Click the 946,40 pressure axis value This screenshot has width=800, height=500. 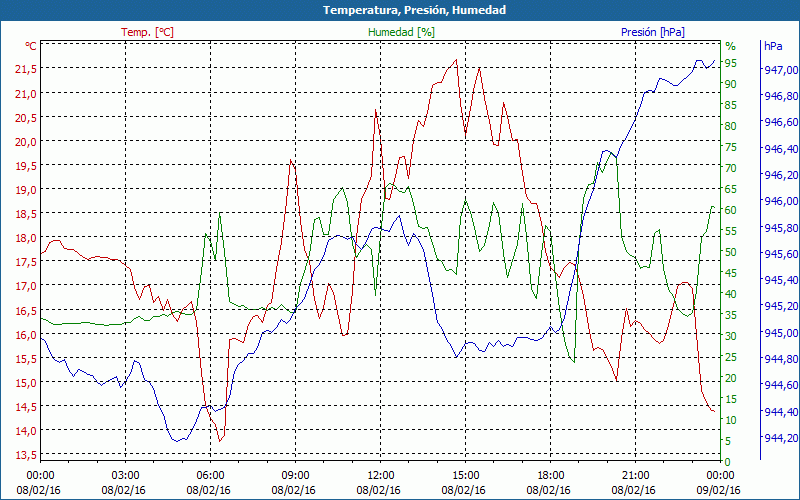point(781,148)
